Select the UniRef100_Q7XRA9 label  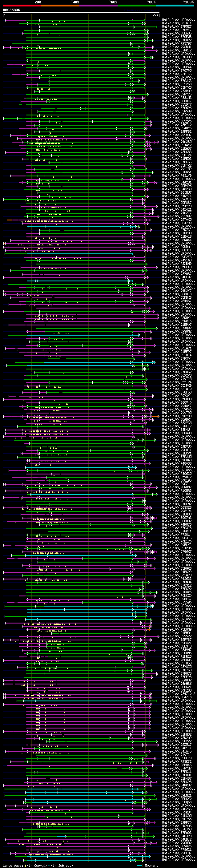tap(176, 91)
